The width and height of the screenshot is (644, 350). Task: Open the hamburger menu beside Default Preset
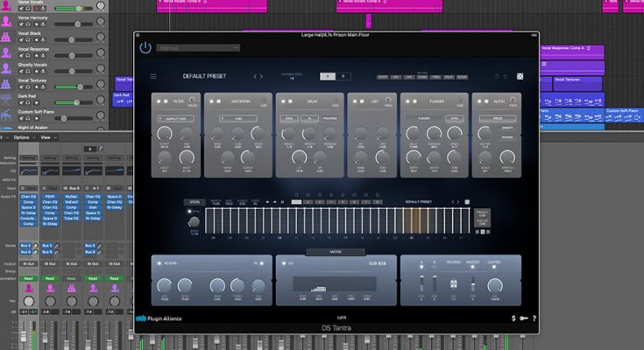154,77
